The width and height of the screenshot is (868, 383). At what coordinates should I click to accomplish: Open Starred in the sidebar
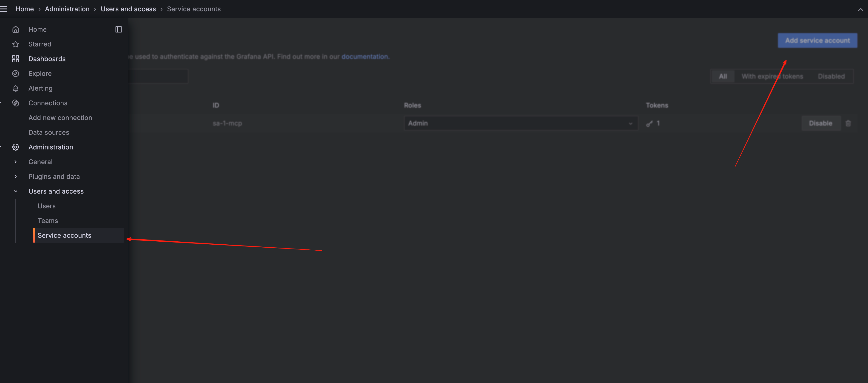pos(40,44)
